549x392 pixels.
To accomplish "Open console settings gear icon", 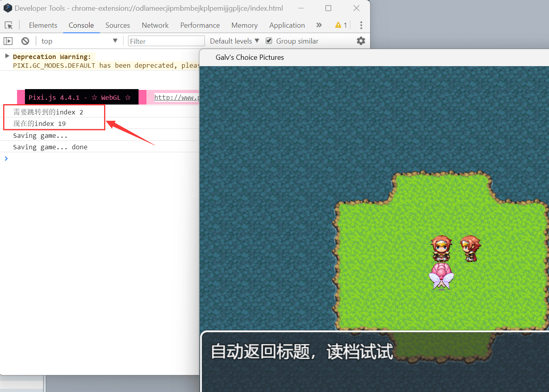I will click(x=361, y=41).
